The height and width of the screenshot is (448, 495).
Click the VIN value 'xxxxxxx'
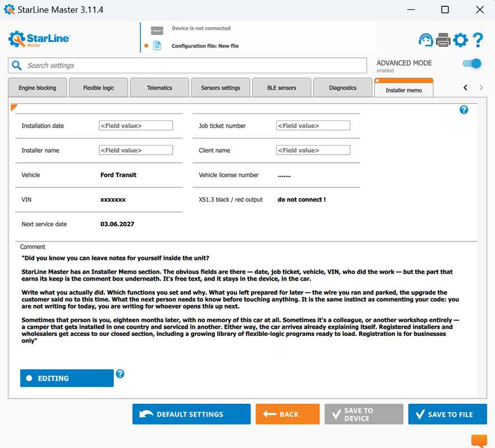coord(113,199)
